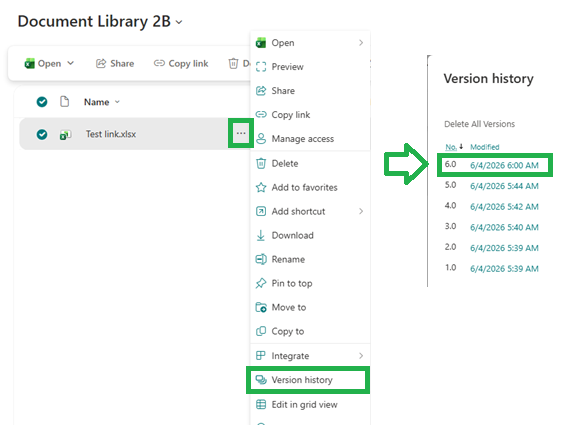Click the trash icon in the toolbar
The width and height of the screenshot is (567, 425).
click(233, 64)
